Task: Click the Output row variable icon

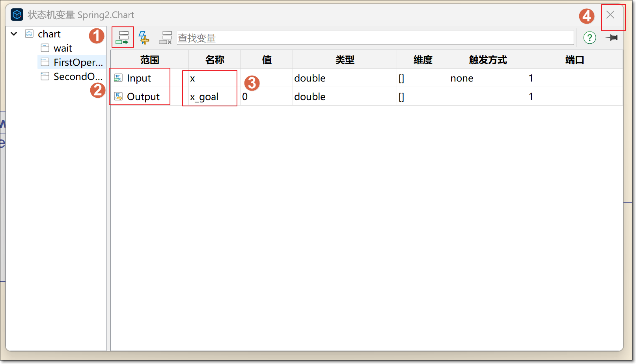Action: click(x=118, y=97)
